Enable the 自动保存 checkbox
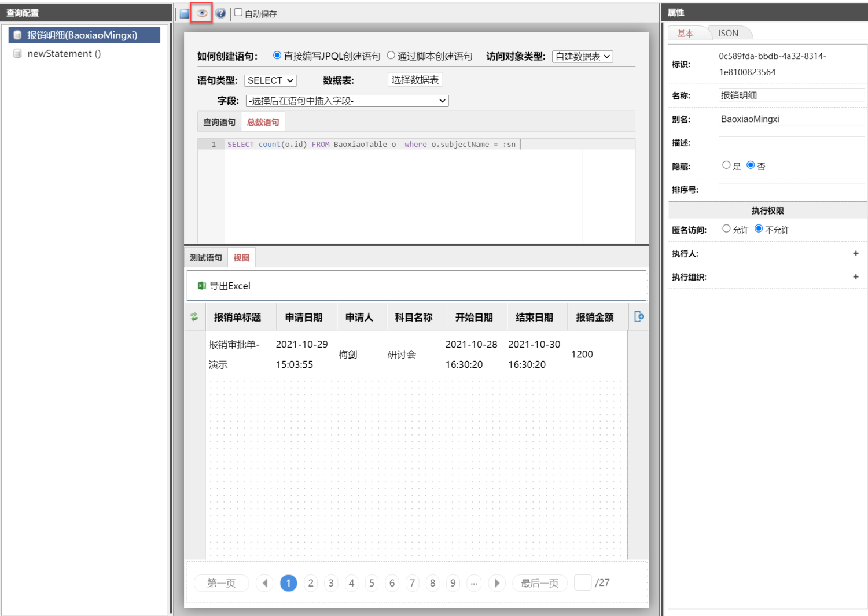 coord(238,13)
